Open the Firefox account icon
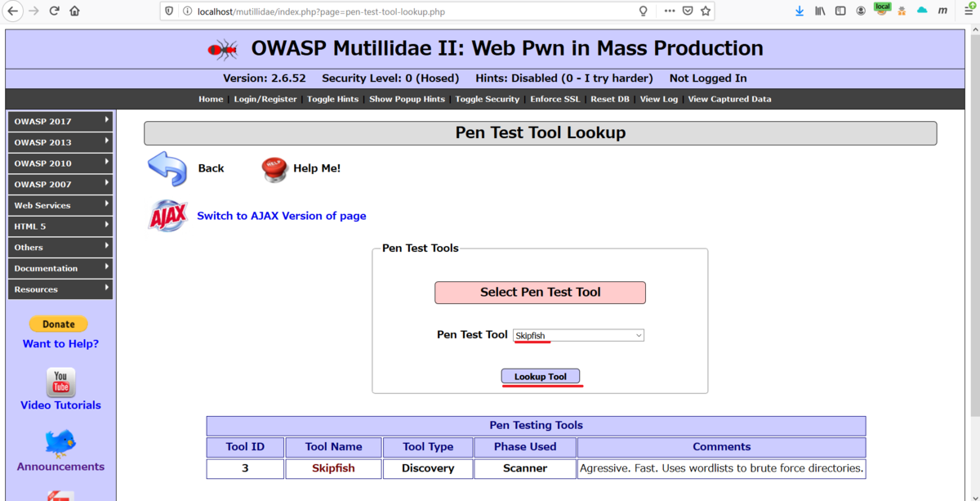Viewport: 980px width, 501px height. [862, 11]
